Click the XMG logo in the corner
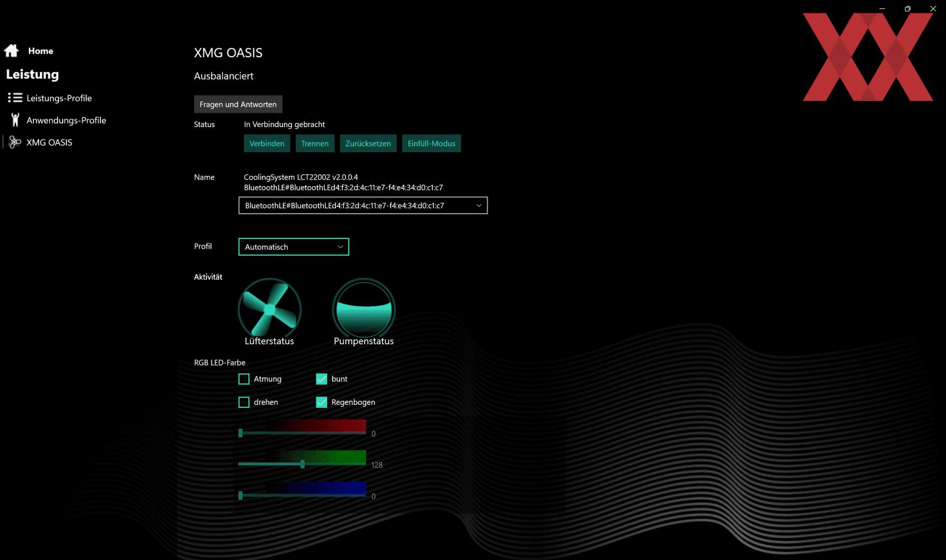The image size is (946, 560). pyautogui.click(x=868, y=57)
